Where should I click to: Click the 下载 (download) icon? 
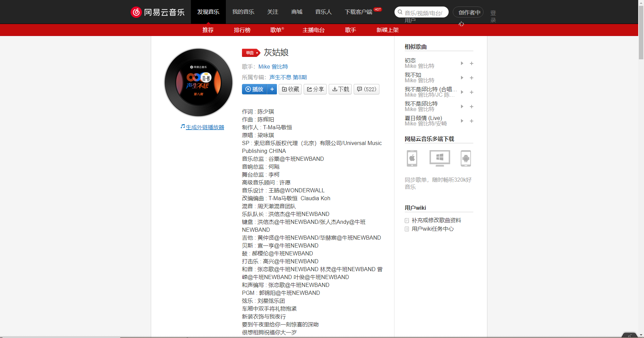pos(340,89)
